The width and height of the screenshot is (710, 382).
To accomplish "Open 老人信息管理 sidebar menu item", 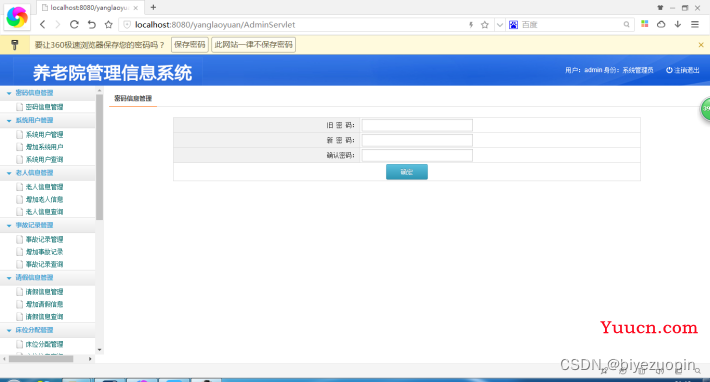I will pos(44,187).
